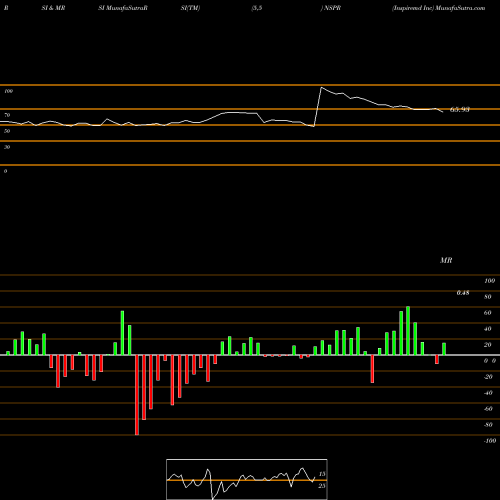Image resolution: width=500 pixels, height=500 pixels.
Task: Click the MR axis label -20
Action: [488, 377]
